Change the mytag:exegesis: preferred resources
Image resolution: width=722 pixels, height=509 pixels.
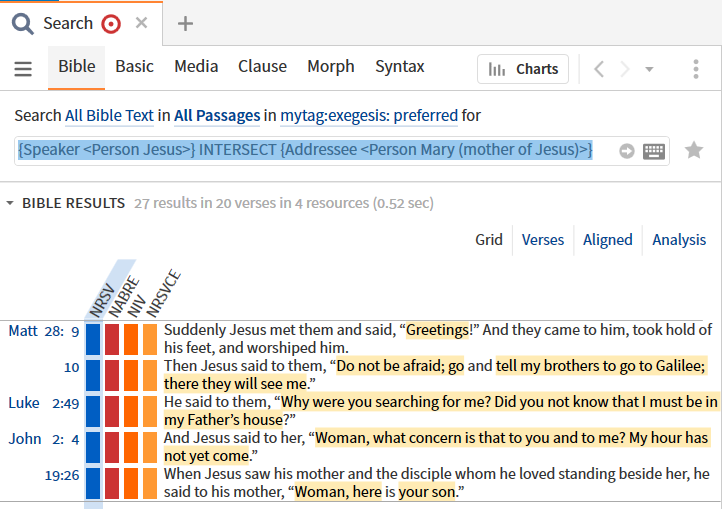[369, 116]
